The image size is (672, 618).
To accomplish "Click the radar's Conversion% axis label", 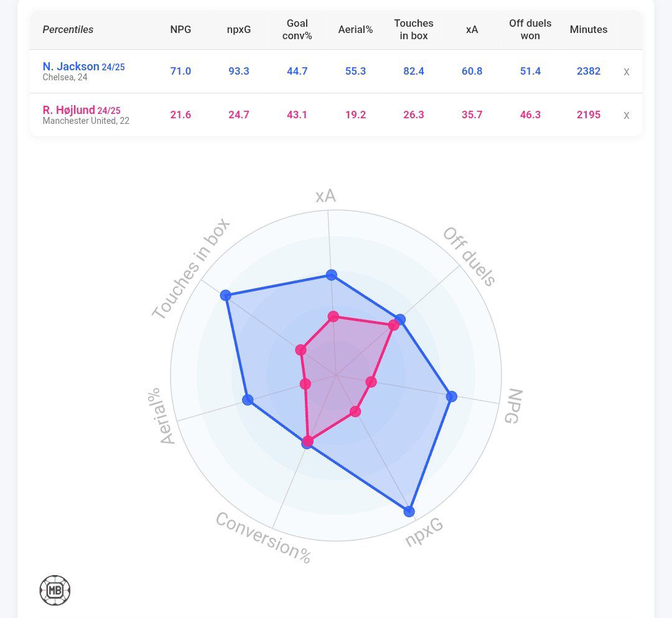I will (263, 538).
